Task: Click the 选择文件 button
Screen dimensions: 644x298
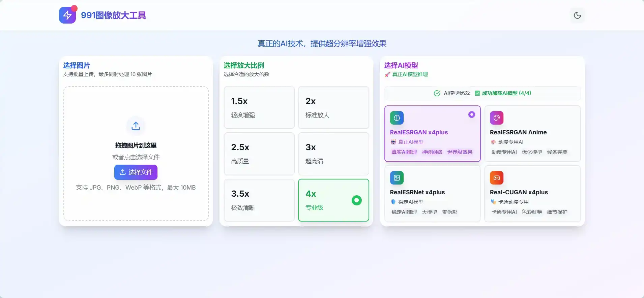Action: (136, 172)
